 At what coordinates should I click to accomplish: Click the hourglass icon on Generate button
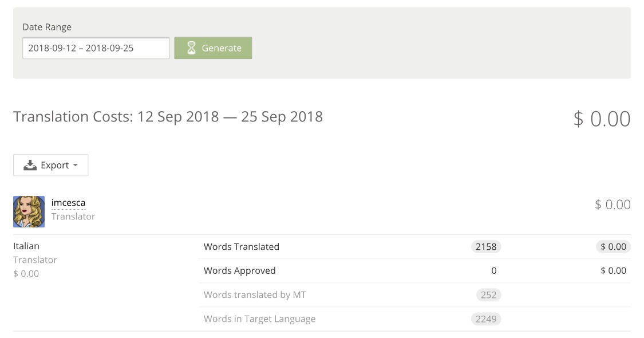(x=191, y=48)
